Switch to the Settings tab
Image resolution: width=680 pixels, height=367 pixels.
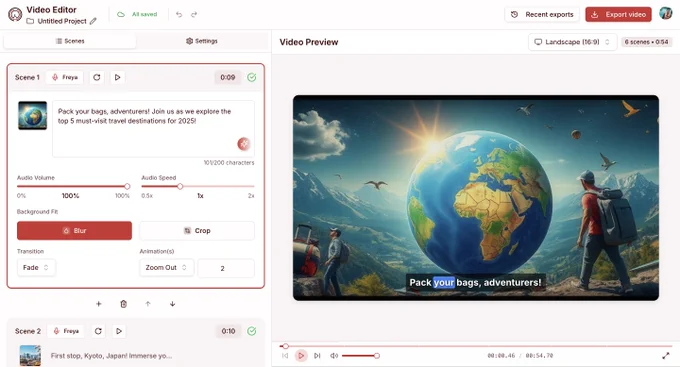202,41
